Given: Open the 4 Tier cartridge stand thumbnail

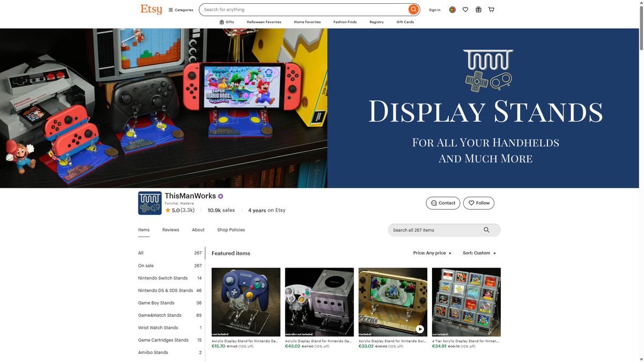Looking at the screenshot, I should pos(466,302).
